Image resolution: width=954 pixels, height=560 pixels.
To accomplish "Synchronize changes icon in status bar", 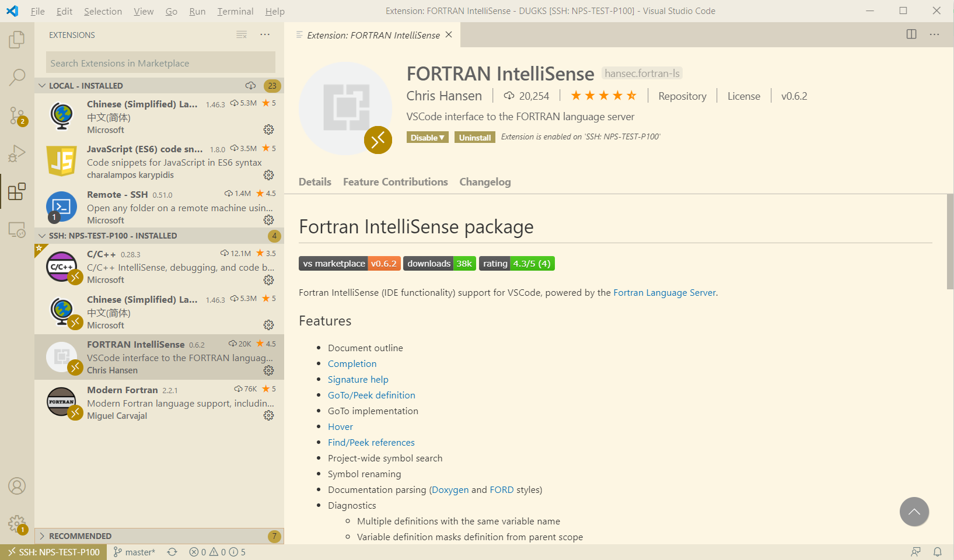I will point(172,552).
